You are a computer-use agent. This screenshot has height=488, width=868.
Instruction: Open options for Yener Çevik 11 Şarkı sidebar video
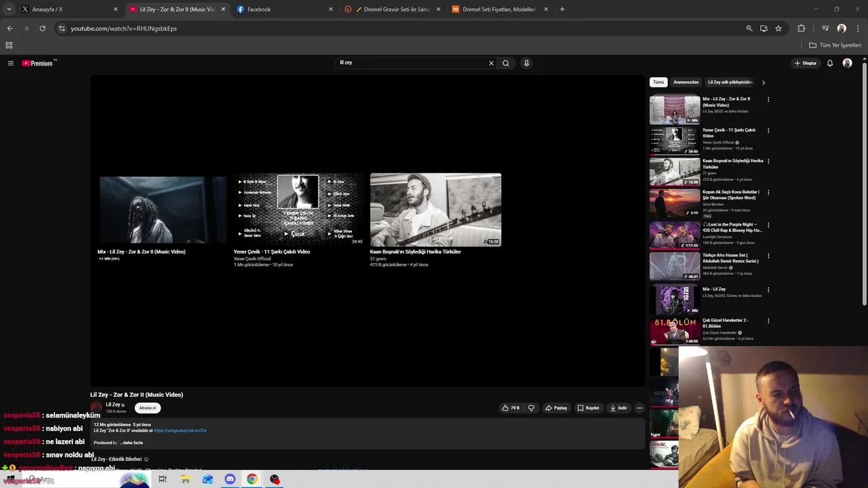(768, 131)
